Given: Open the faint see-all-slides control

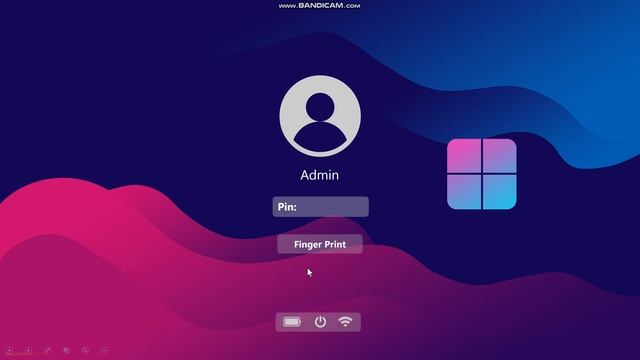Looking at the screenshot, I should point(67,350).
